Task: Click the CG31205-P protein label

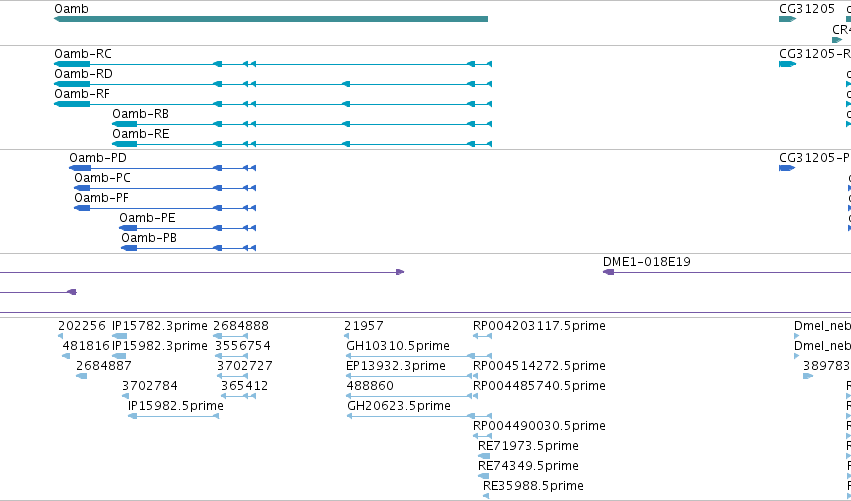Action: coord(815,157)
